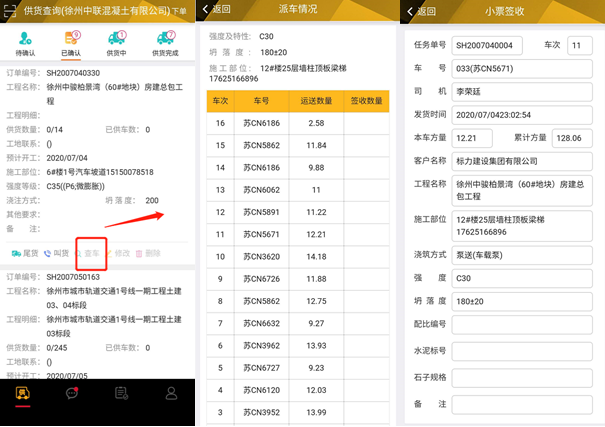Select trip 15 row's plate 苏CN5862

coord(261,145)
